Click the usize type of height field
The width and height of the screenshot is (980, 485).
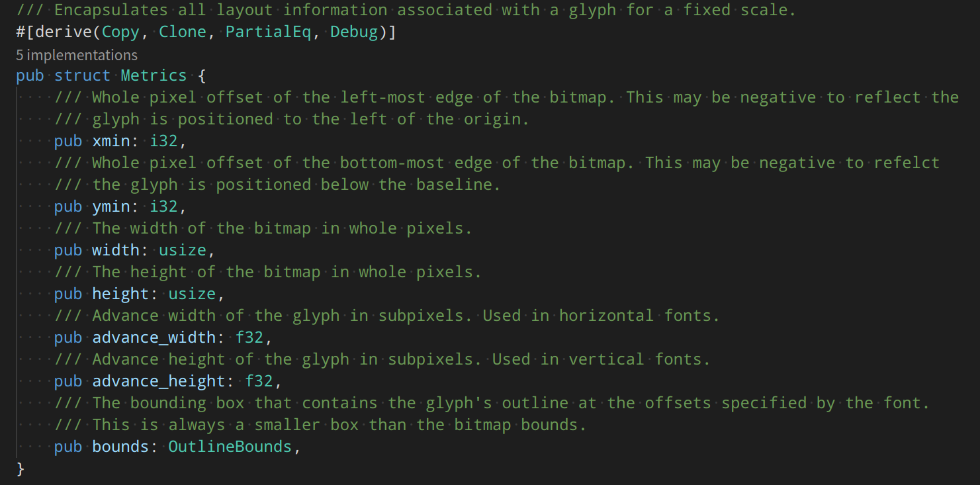pyautogui.click(x=192, y=294)
